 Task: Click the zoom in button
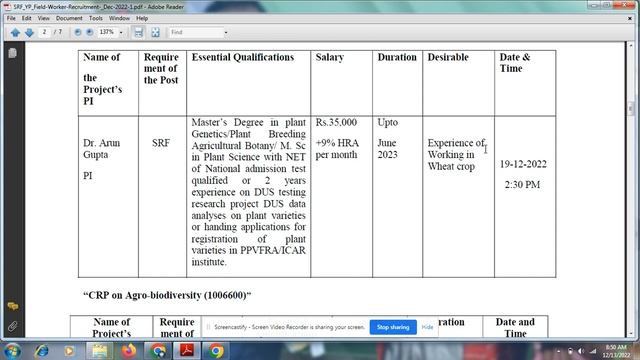[x=90, y=32]
